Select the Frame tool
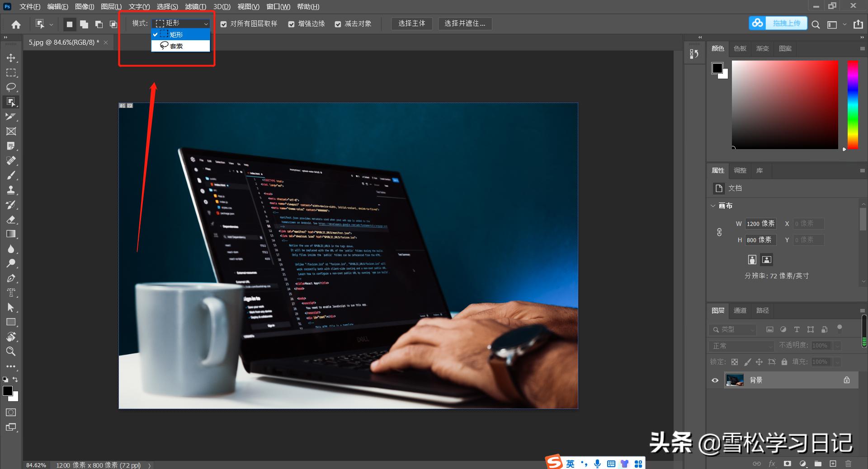868x469 pixels. click(x=11, y=131)
